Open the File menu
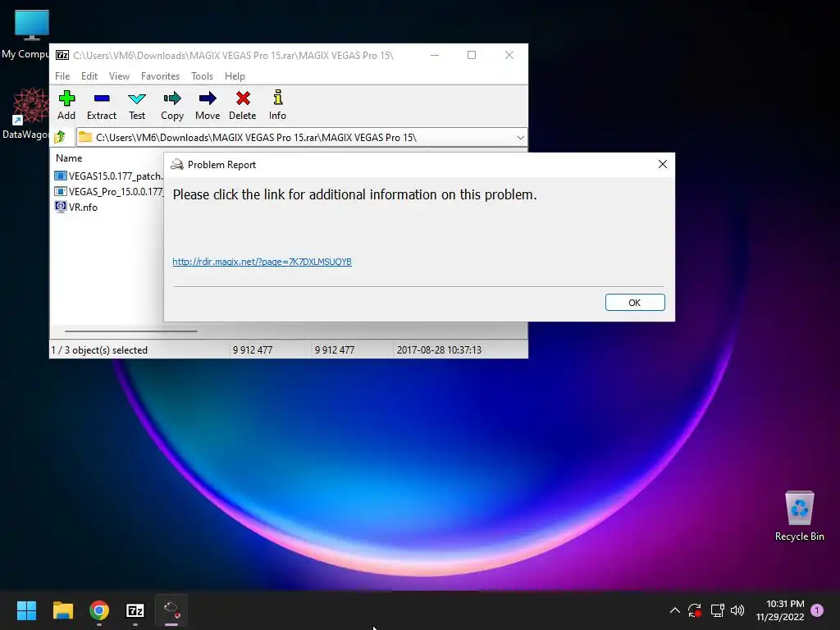The image size is (840, 630). pos(62,76)
